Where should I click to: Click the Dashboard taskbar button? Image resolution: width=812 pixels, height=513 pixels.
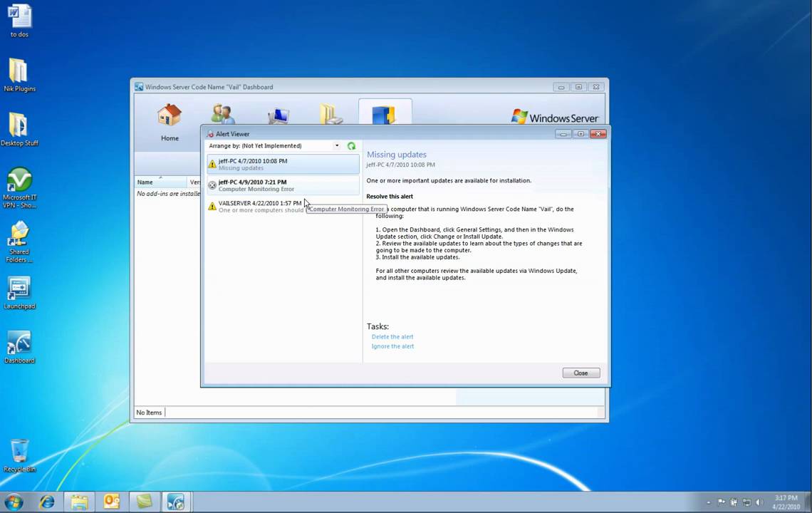tap(176, 502)
